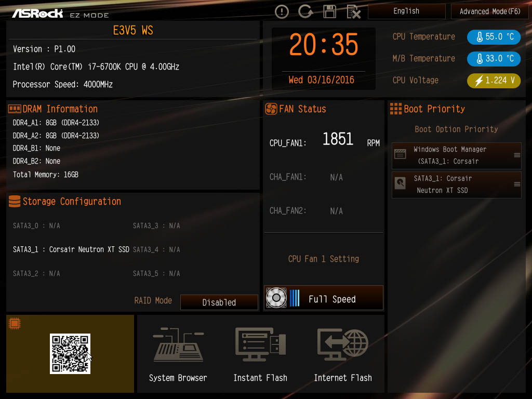This screenshot has width=532, height=399.
Task: Click the hard disk icon of SATA3_1 boot entry
Action: (400, 183)
